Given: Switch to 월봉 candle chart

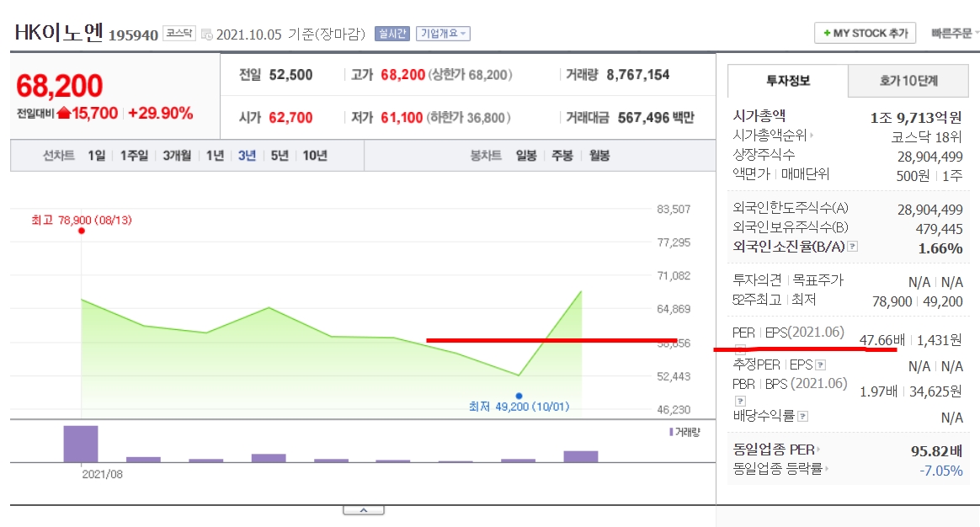Looking at the screenshot, I should click(x=599, y=155).
